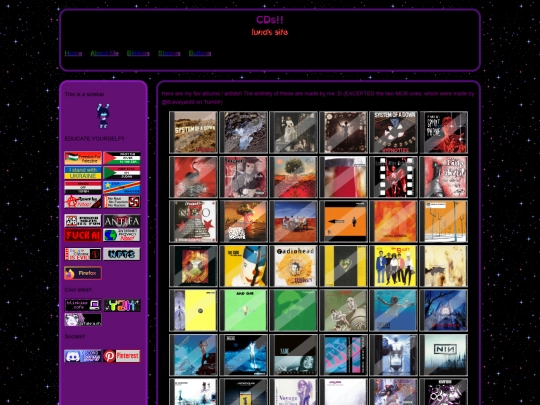
Task: Select the NIN logo CD cover
Action: point(444,355)
